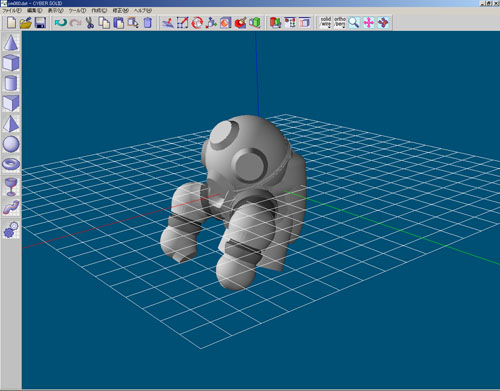Toggle ortho/pers projection mode
The image size is (500, 391).
(x=340, y=22)
